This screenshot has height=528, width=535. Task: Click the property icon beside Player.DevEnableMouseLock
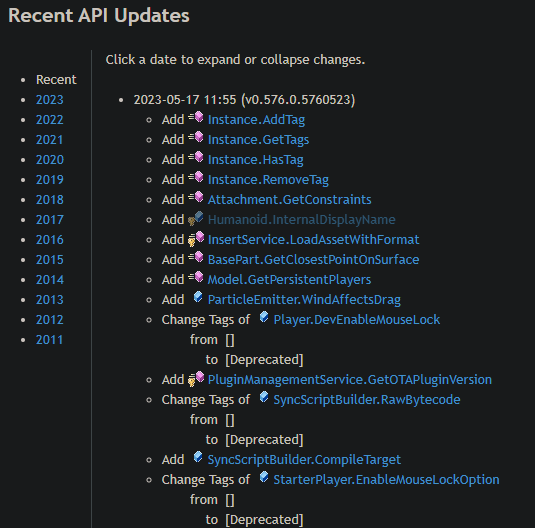click(264, 317)
